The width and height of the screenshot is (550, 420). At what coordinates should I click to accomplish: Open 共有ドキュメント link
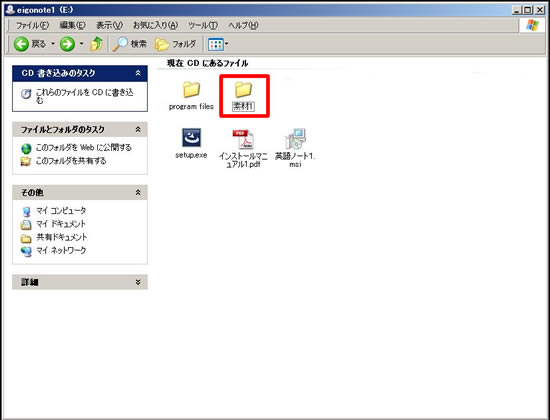click(62, 237)
